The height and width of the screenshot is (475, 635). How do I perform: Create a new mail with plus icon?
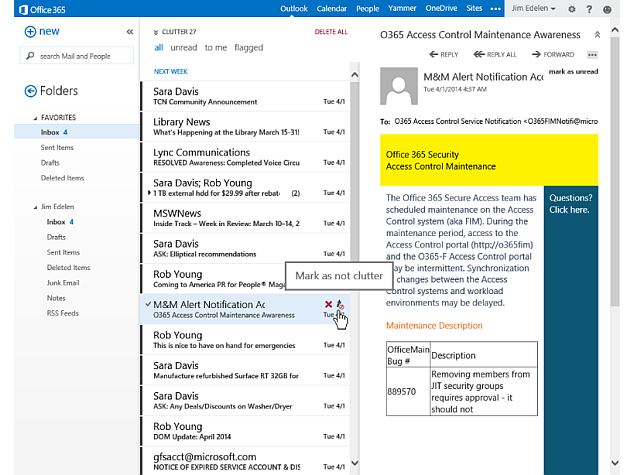tap(30, 32)
